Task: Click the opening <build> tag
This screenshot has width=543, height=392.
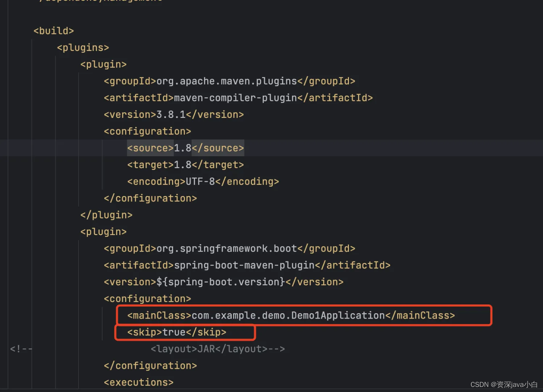Action: click(x=54, y=31)
